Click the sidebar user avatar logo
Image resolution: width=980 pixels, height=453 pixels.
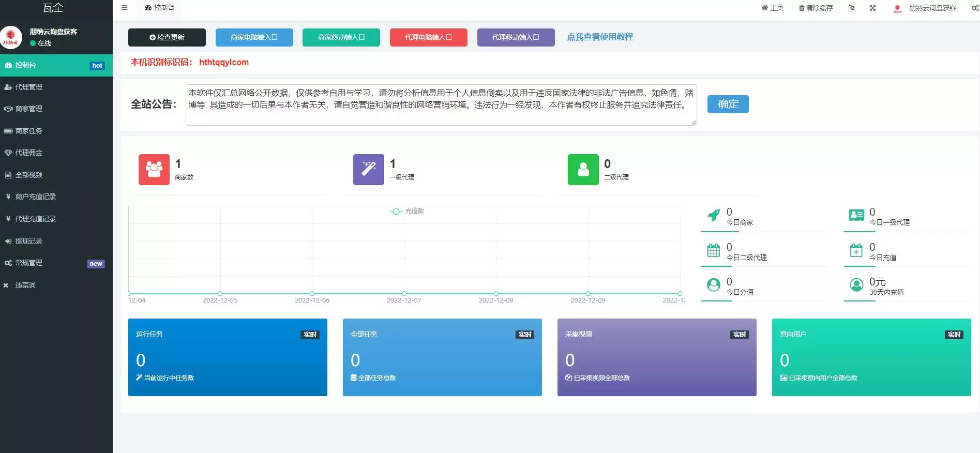[x=11, y=37]
